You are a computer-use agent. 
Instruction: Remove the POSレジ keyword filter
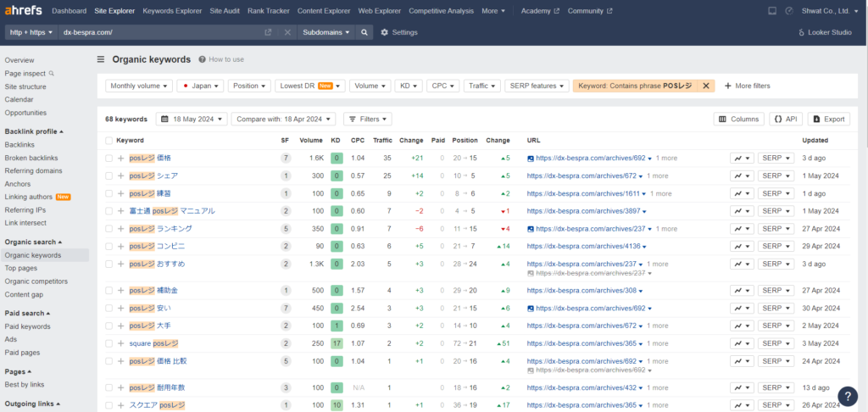pyautogui.click(x=705, y=86)
